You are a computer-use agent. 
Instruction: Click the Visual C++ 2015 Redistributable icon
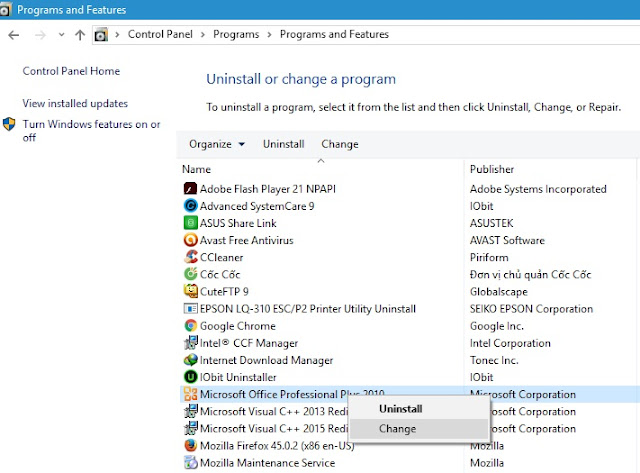(x=190, y=428)
